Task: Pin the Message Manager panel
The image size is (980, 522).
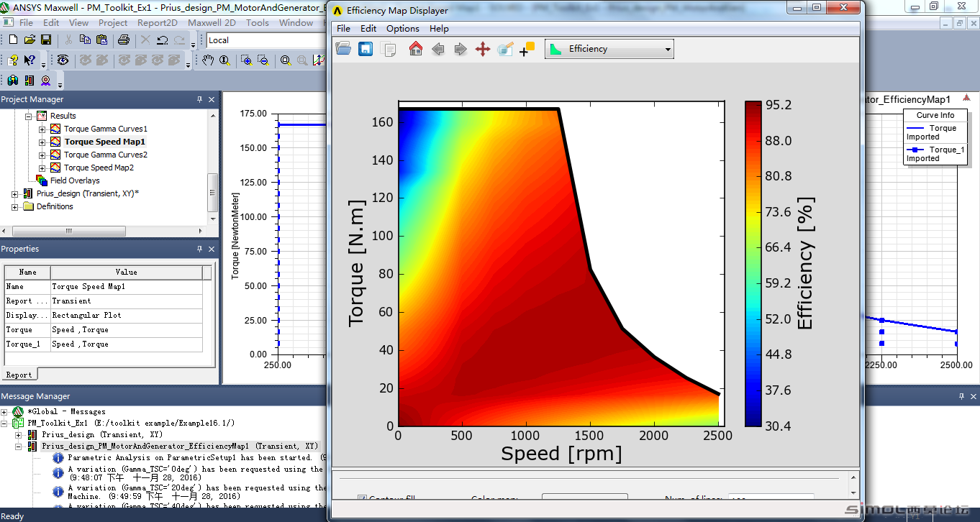Action: click(x=961, y=396)
